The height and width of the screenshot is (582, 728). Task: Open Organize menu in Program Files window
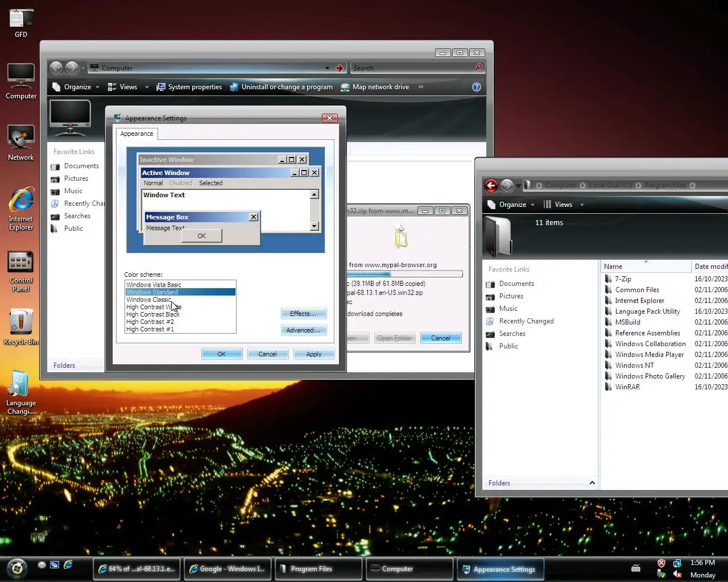pos(511,205)
